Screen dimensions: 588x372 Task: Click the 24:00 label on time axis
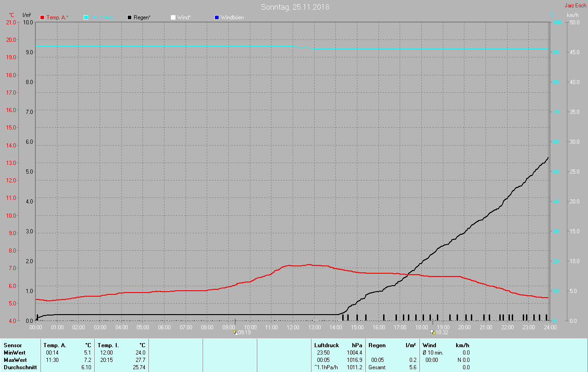point(550,327)
